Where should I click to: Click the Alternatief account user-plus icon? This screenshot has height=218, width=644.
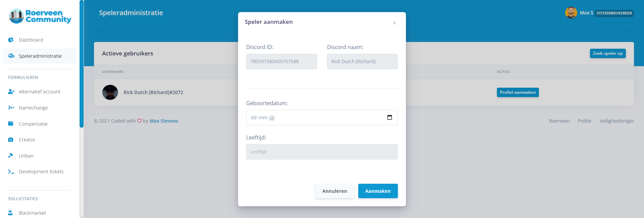pyautogui.click(x=11, y=91)
